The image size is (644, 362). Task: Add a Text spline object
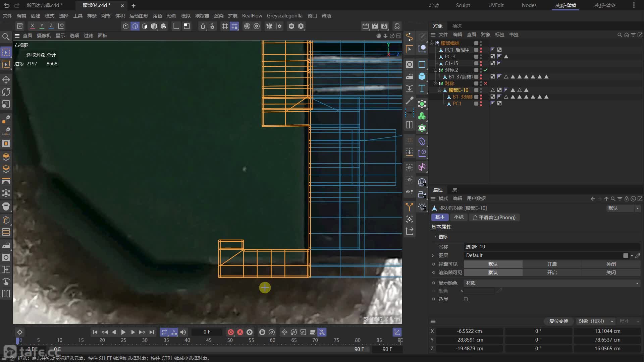422,88
